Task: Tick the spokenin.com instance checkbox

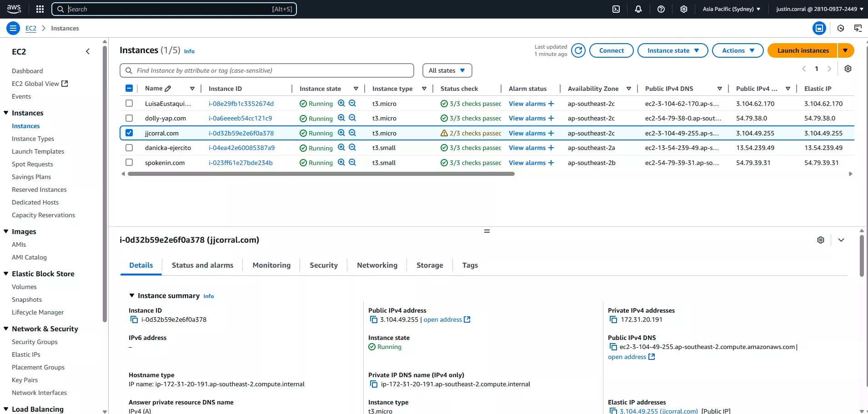Action: [x=129, y=163]
